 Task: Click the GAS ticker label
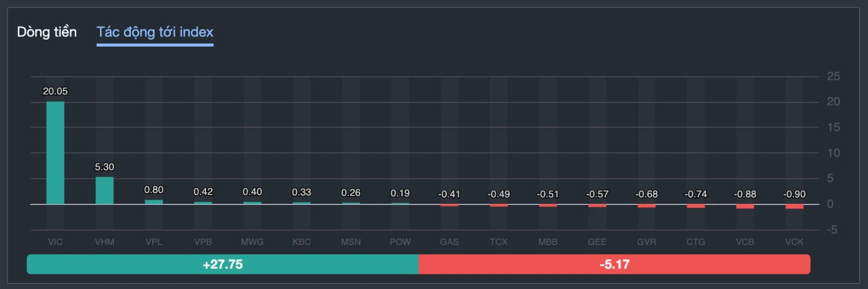(x=449, y=242)
